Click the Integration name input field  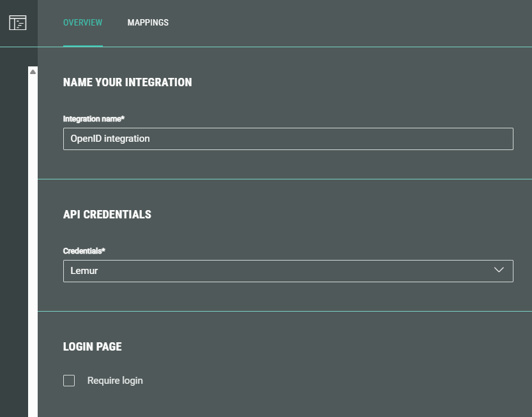[x=287, y=139]
